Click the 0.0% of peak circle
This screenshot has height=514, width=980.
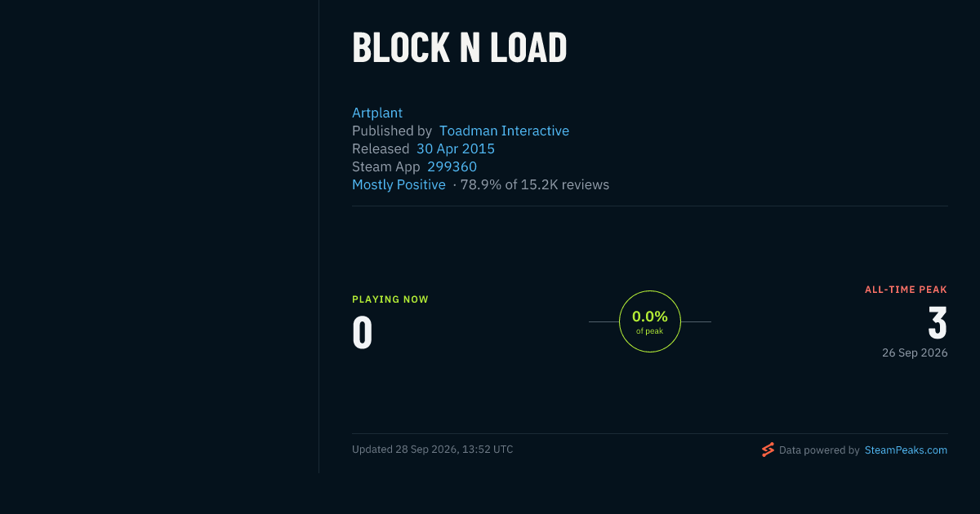click(x=650, y=321)
